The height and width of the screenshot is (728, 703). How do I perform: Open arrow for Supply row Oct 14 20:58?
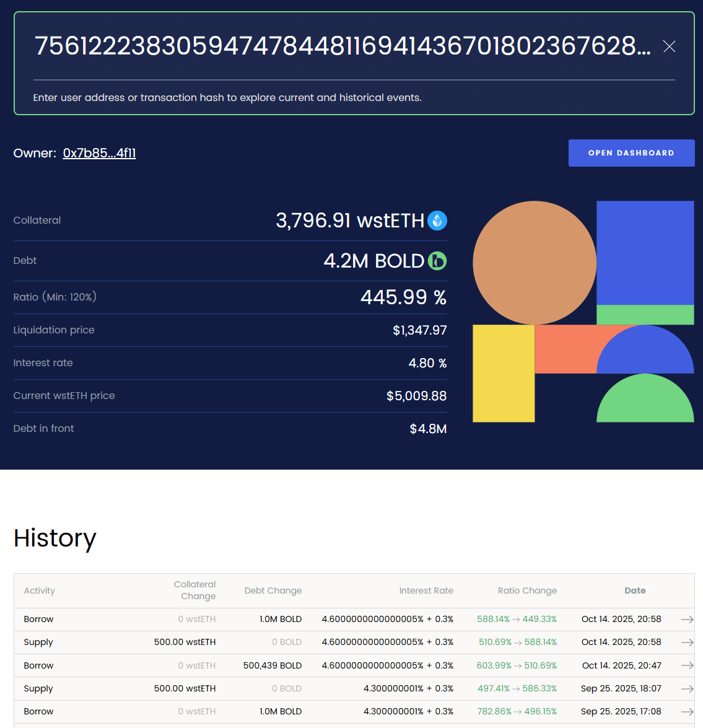686,642
